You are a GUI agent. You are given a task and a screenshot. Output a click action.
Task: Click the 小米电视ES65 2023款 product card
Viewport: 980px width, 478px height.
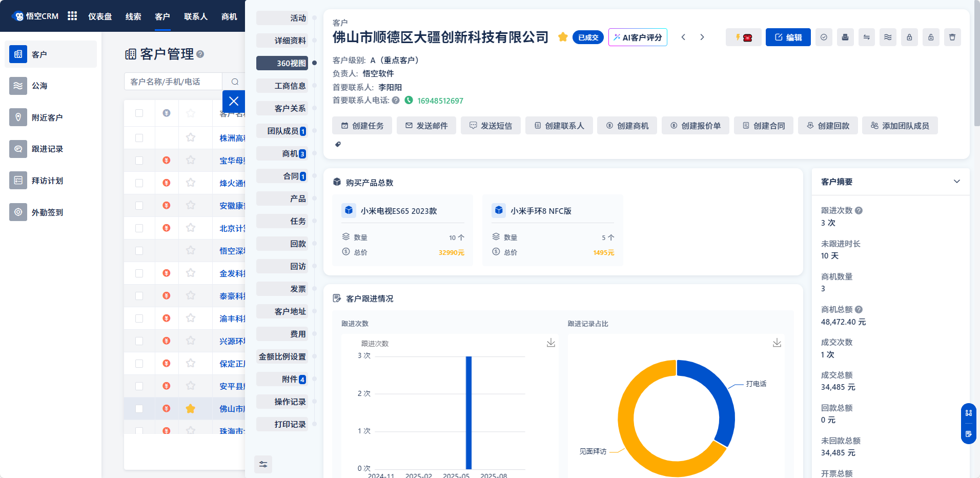(403, 230)
